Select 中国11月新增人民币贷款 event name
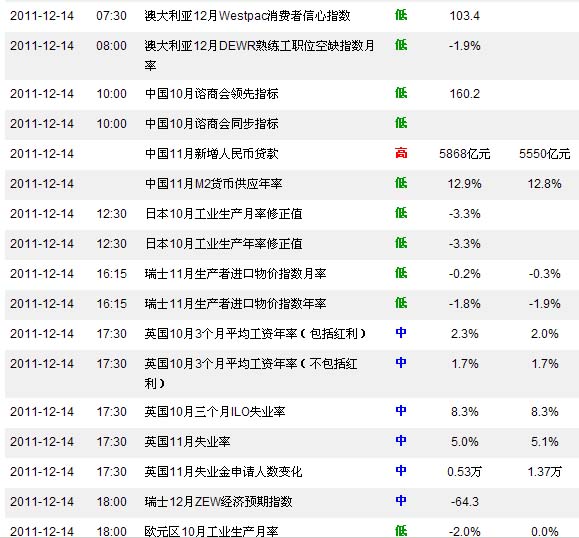This screenshot has height=538, width=579. [x=212, y=154]
